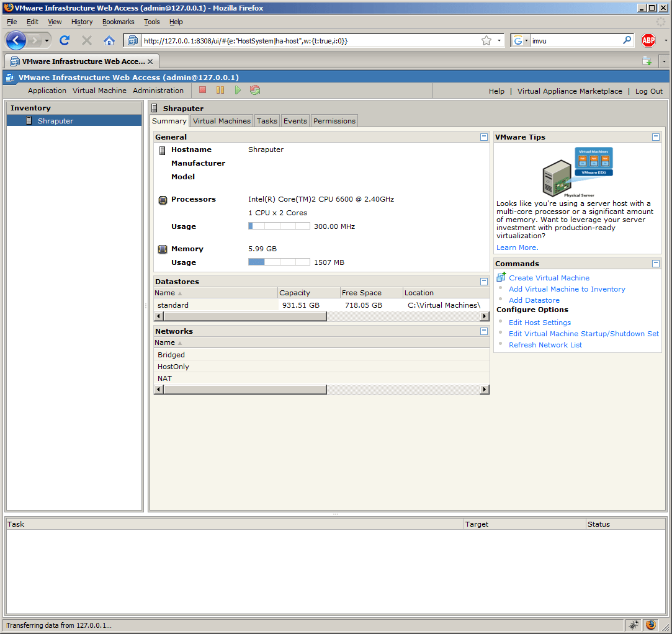This screenshot has height=634, width=672.
Task: Switch to the Tasks tab
Action: pyautogui.click(x=267, y=121)
